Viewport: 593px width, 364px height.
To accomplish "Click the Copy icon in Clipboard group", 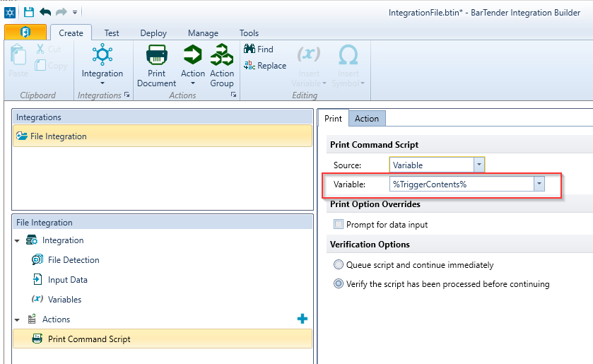I will point(40,66).
